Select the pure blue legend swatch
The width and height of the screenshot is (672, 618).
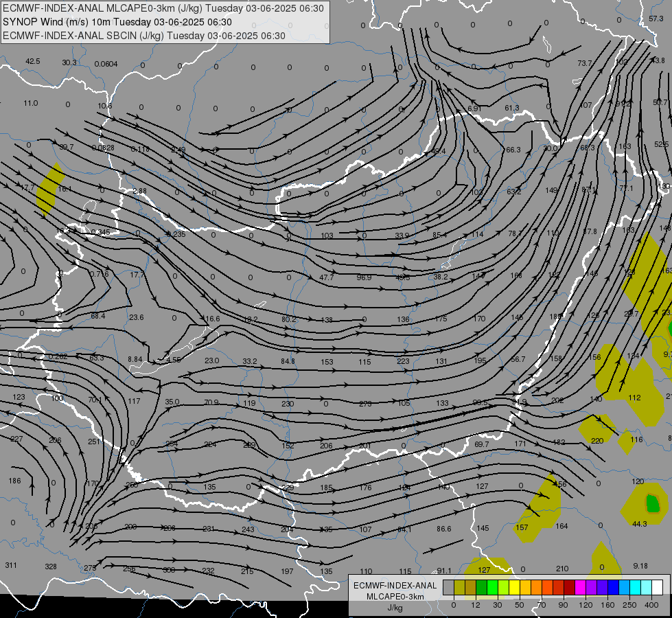coord(614,587)
